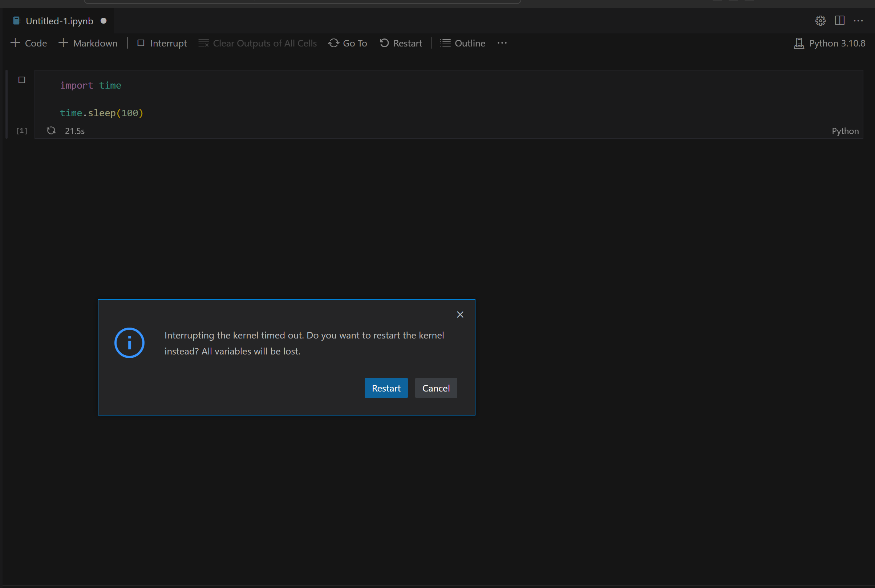875x588 pixels.
Task: Open the toolbar more actions ellipsis menu
Action: point(502,43)
